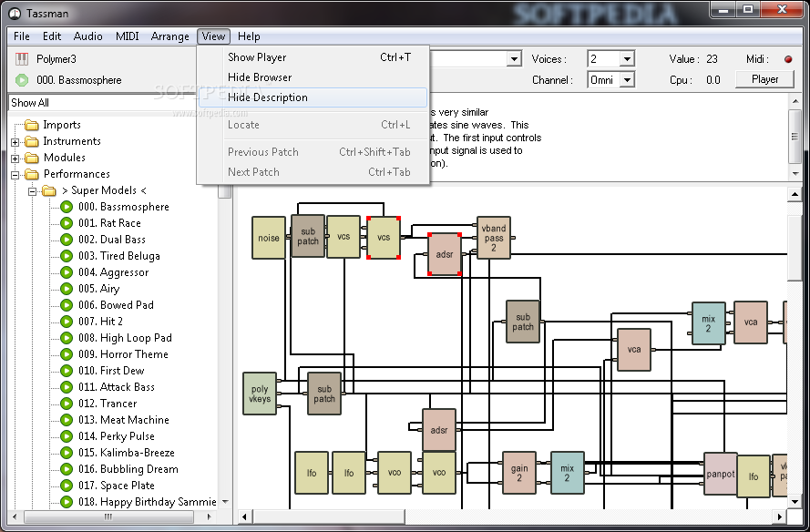Viewport: 810px width, 532px height.
Task: Click play icon for 009. Horror Theme
Action: coord(67,354)
